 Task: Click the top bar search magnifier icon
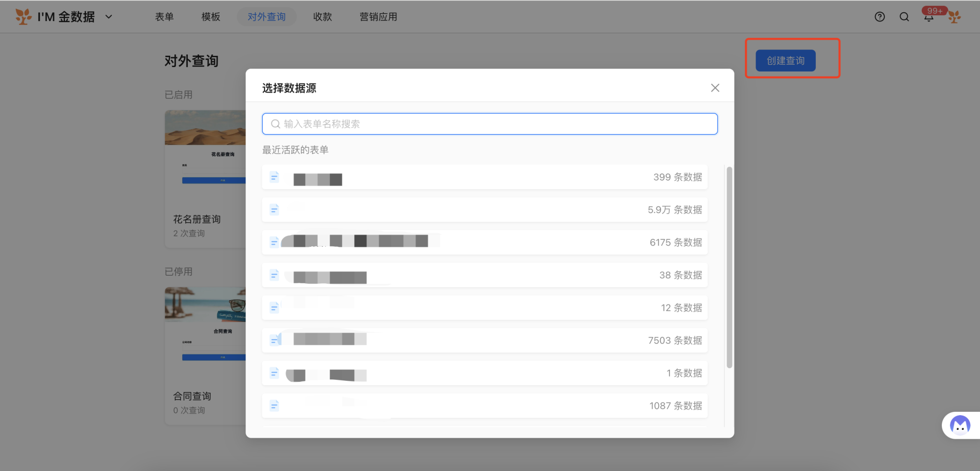point(904,17)
